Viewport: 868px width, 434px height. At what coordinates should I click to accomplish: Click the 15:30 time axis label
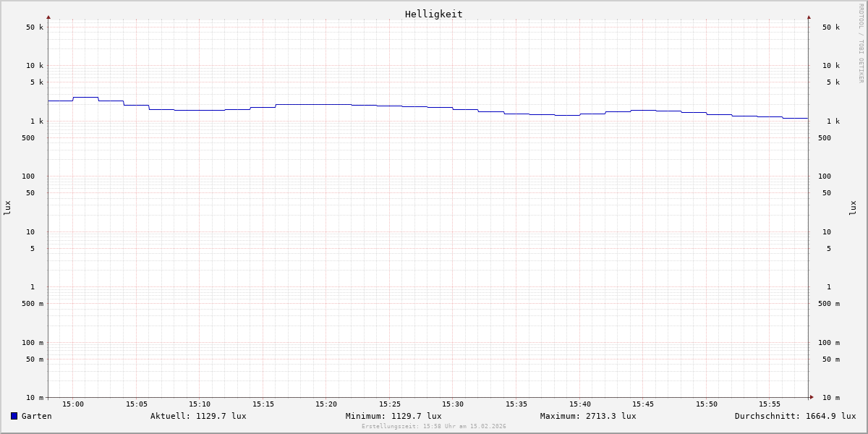pos(453,404)
